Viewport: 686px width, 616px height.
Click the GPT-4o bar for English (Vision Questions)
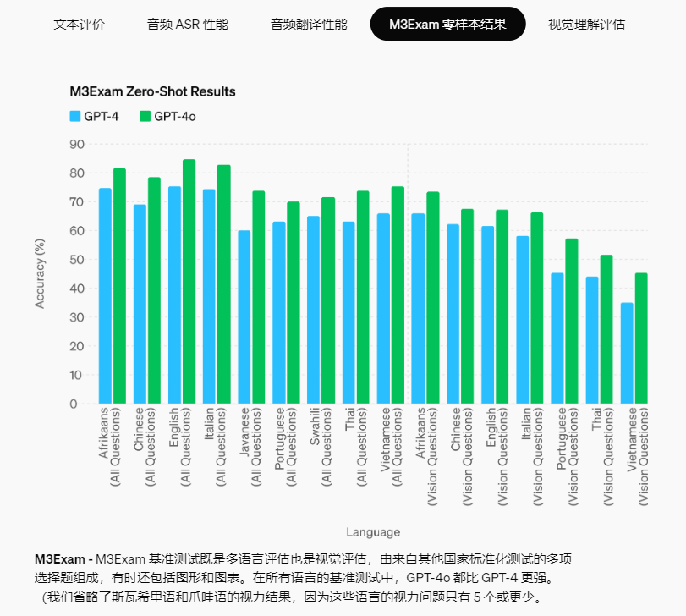tap(502, 306)
